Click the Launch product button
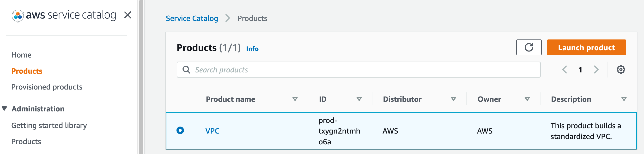The width and height of the screenshot is (644, 154). click(x=586, y=47)
